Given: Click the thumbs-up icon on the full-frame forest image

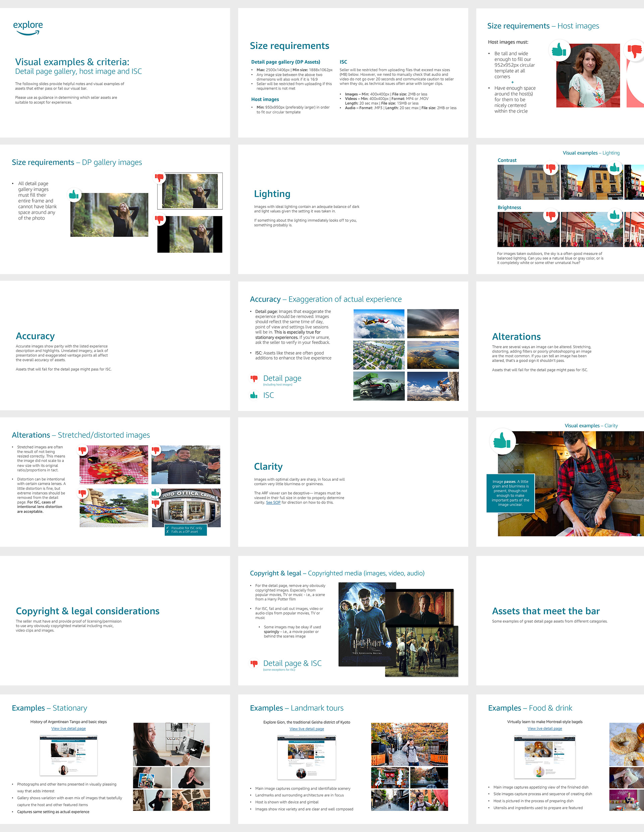Looking at the screenshot, I should pos(74,195).
